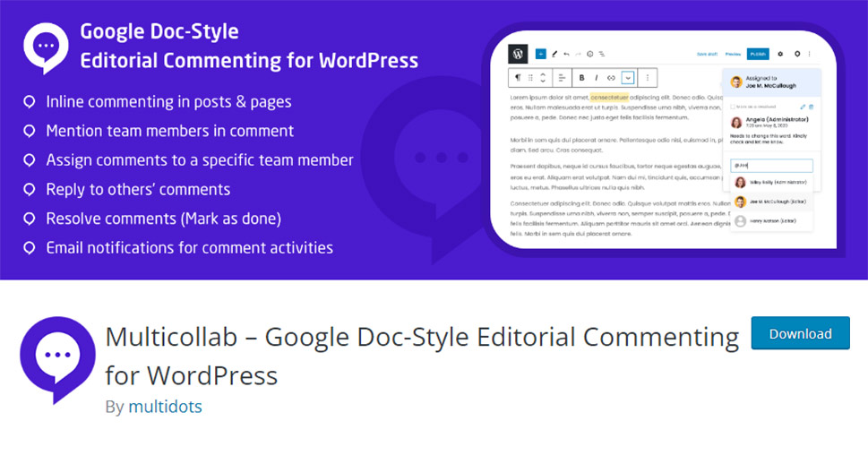Click the Save draft link

707,55
